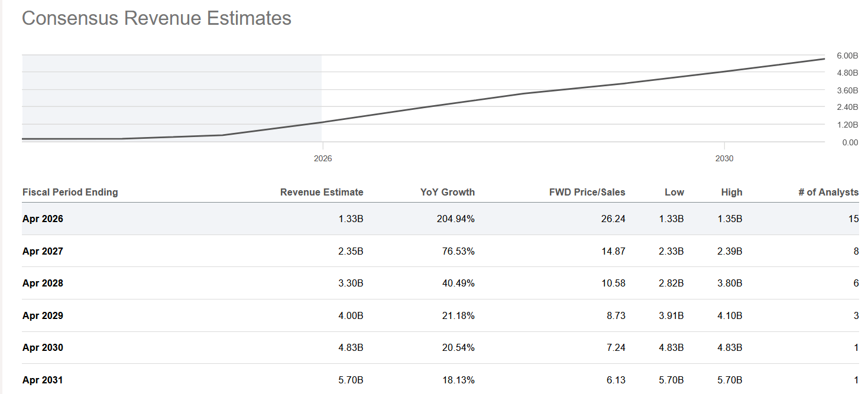Select the Apr 2030 row label
This screenshot has height=394, width=868.
point(43,347)
